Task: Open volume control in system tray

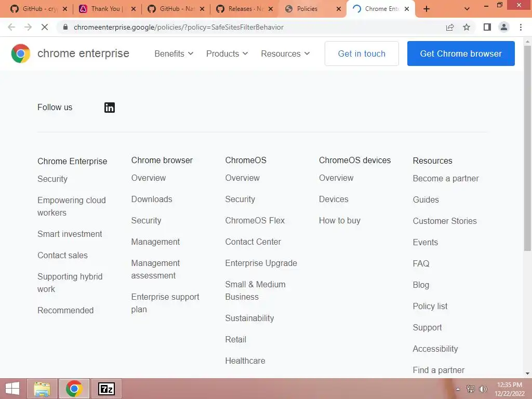Action: pyautogui.click(x=483, y=389)
